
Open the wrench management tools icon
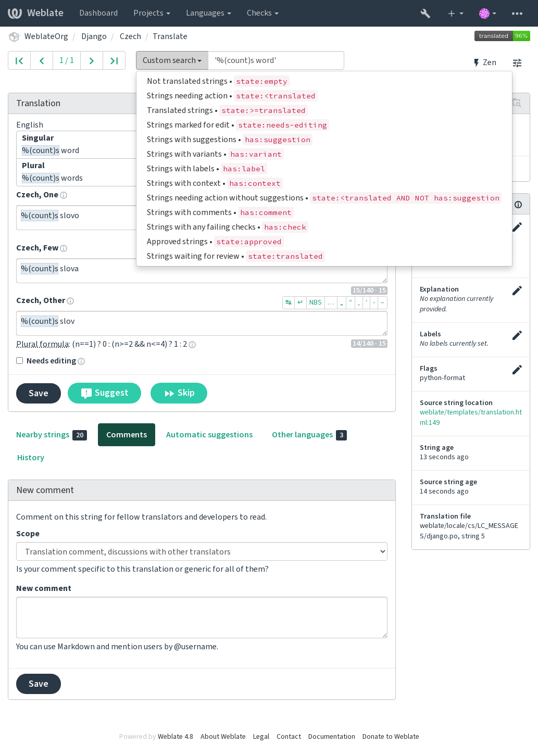(425, 13)
